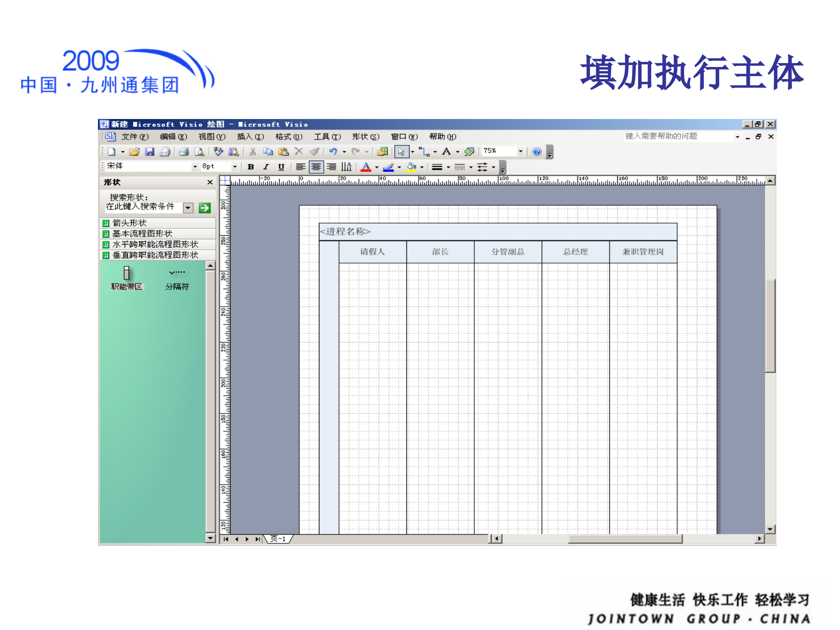Viewport: 840px width, 630px height.
Task: Click the yellow fill color swatch
Action: pos(410,168)
